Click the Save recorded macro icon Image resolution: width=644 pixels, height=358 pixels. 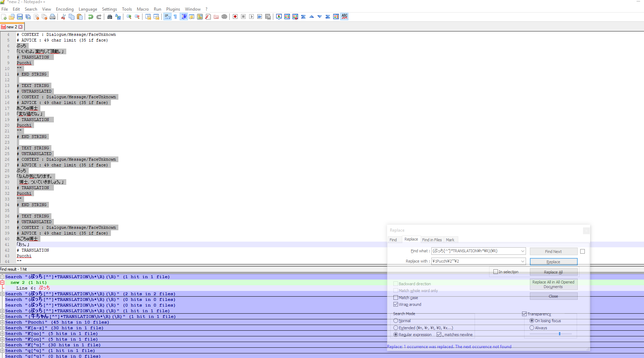click(x=268, y=17)
